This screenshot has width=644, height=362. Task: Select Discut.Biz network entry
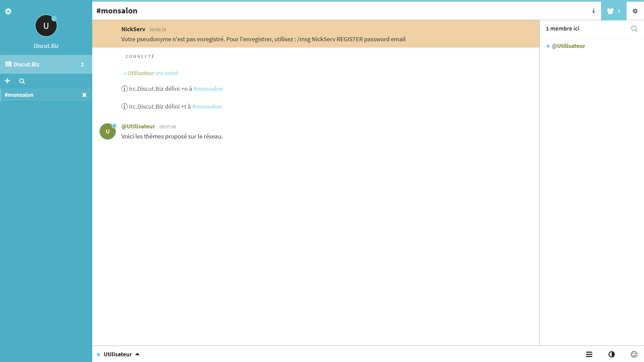point(26,64)
